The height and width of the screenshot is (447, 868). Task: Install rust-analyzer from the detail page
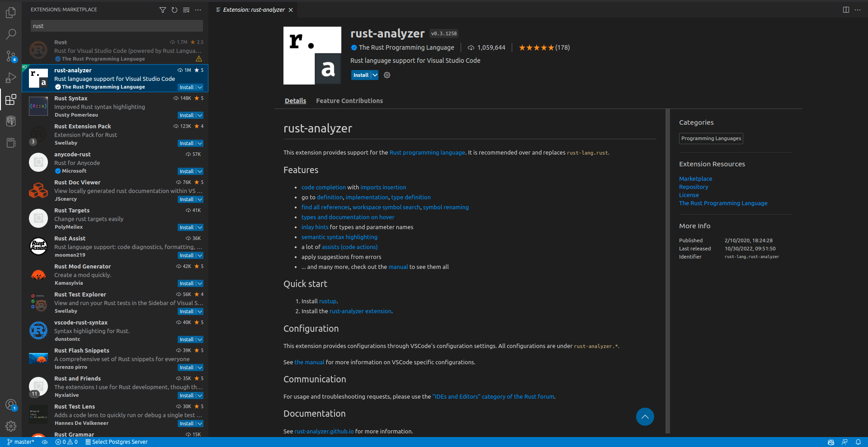(361, 75)
